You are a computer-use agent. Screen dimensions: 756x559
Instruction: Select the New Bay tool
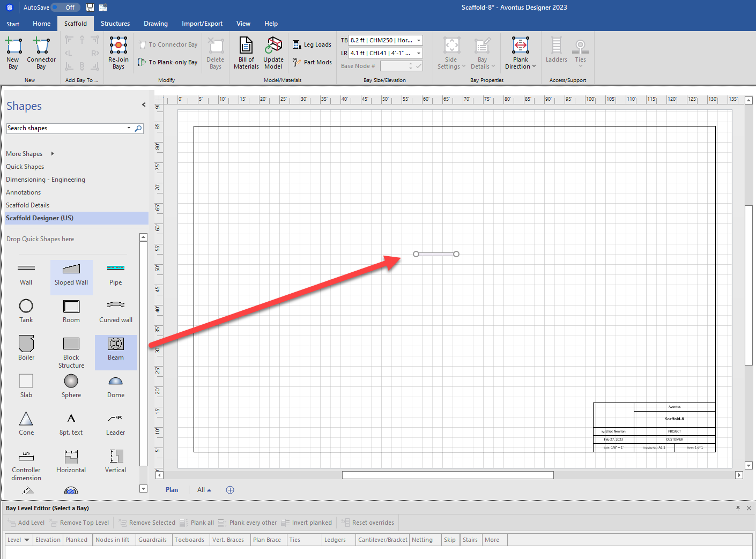pos(13,53)
